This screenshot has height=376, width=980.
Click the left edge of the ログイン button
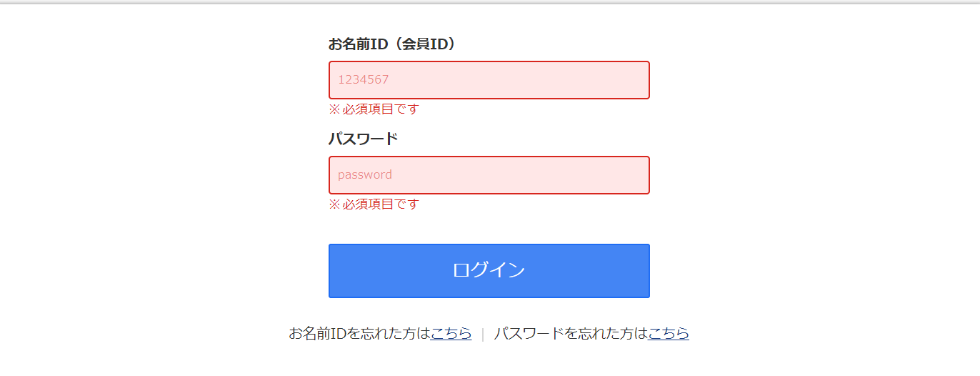[337, 271]
